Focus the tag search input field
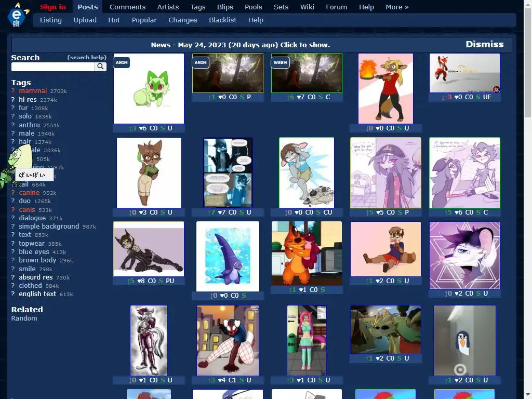The width and height of the screenshot is (532, 399). 52,66
